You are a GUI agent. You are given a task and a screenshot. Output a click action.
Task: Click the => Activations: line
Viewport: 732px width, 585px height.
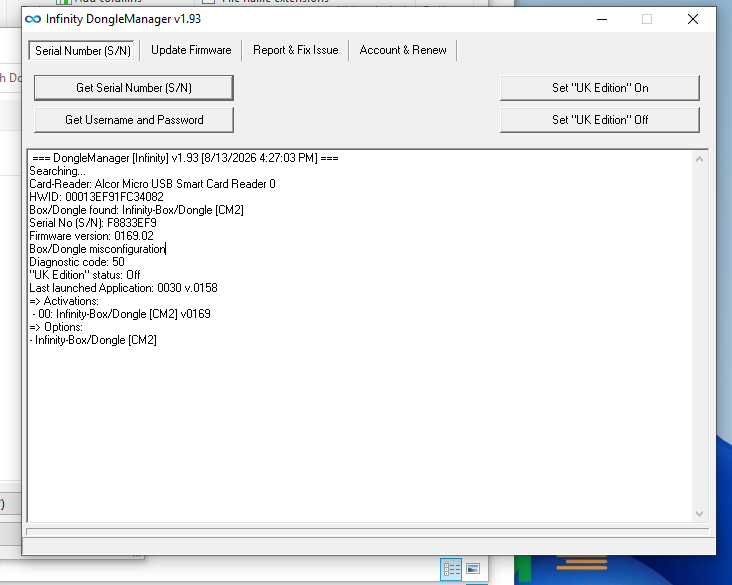pos(64,302)
